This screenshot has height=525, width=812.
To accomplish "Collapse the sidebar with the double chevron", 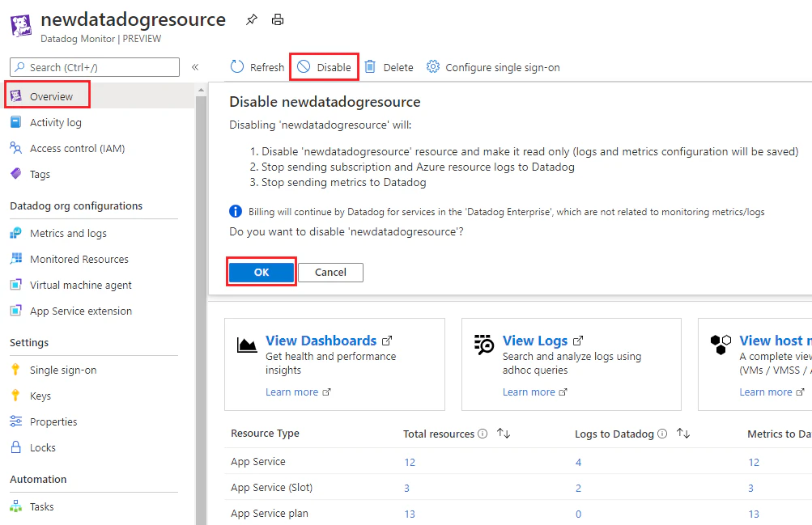I will 195,67.
